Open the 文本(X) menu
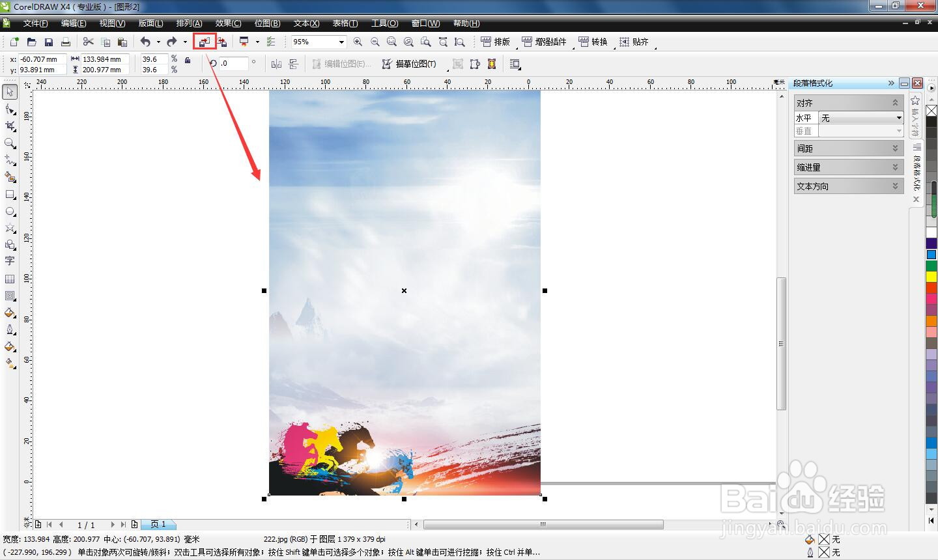Screen dimensions: 938x560 [x=306, y=23]
